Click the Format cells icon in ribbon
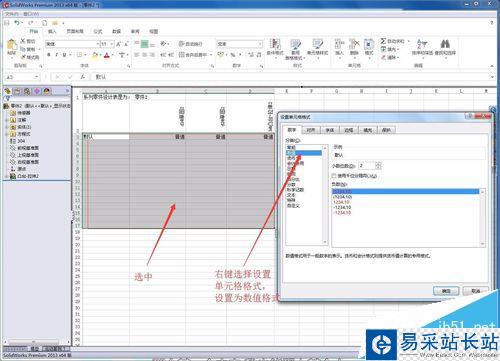The width and height of the screenshot is (500, 361). (369, 44)
